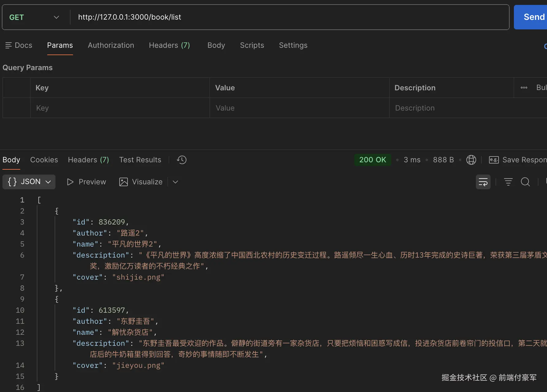Click the 200 OK status badge
Image resolution: width=547 pixels, height=392 pixels.
click(x=373, y=160)
